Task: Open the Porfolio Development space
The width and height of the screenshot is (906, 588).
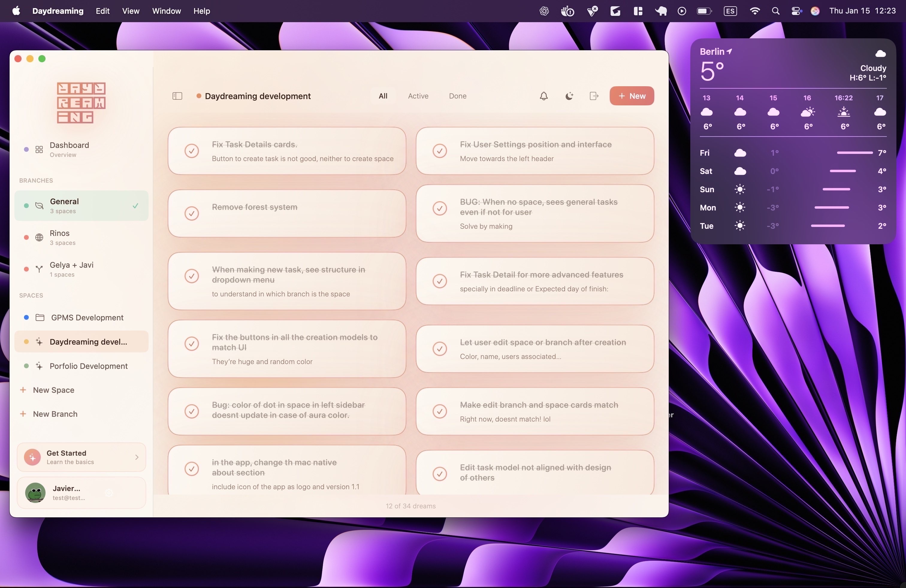Action: pos(81,366)
